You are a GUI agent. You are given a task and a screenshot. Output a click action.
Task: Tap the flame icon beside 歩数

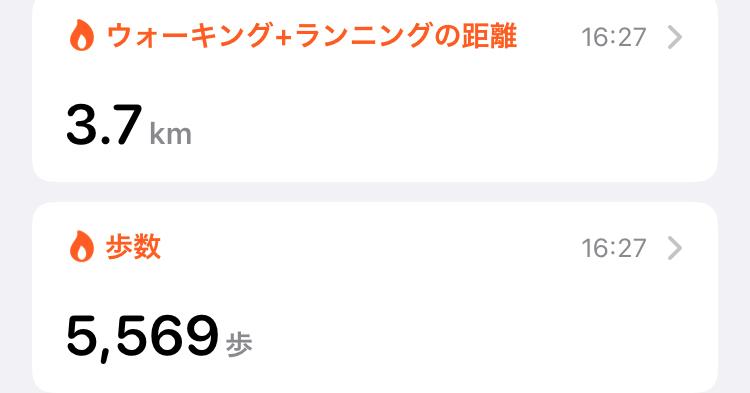tap(82, 247)
